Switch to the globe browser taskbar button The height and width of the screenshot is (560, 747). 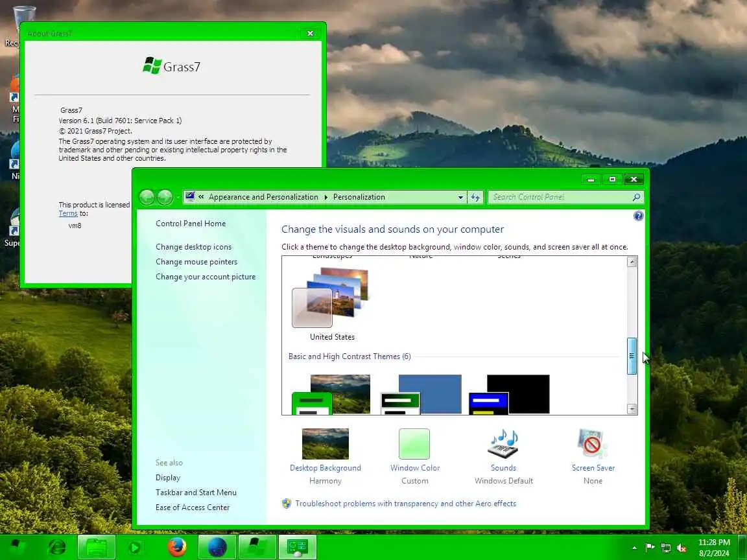tap(217, 547)
